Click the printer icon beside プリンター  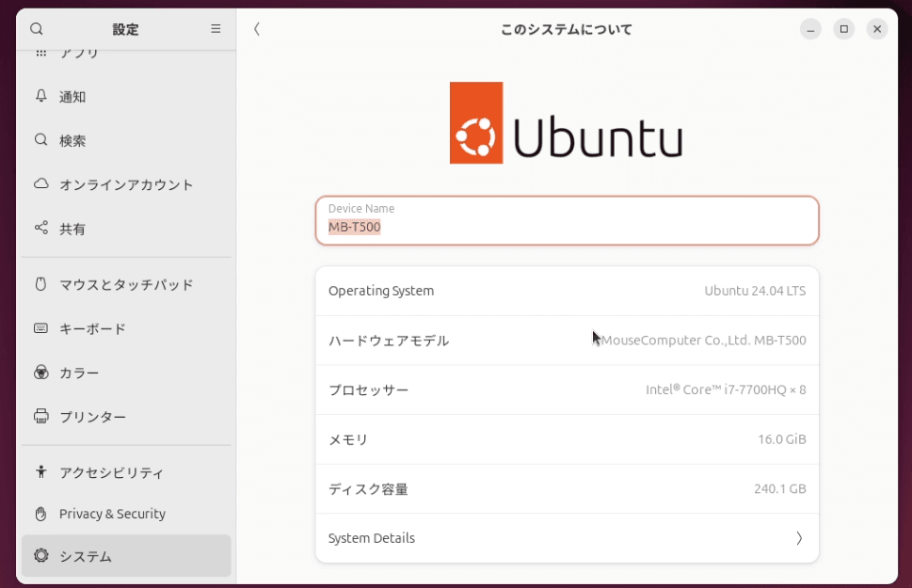[x=40, y=416]
